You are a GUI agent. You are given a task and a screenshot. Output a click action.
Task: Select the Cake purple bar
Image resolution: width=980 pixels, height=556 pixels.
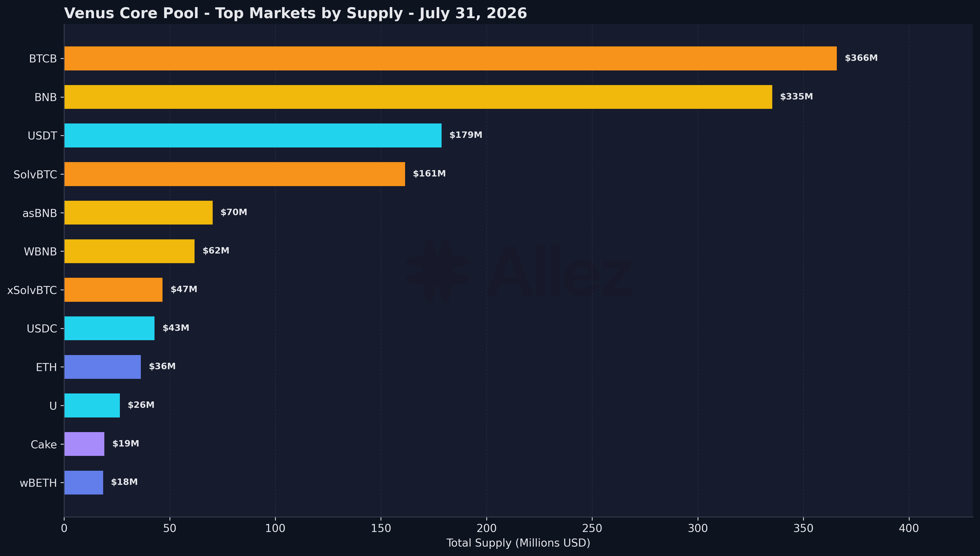pyautogui.click(x=84, y=444)
